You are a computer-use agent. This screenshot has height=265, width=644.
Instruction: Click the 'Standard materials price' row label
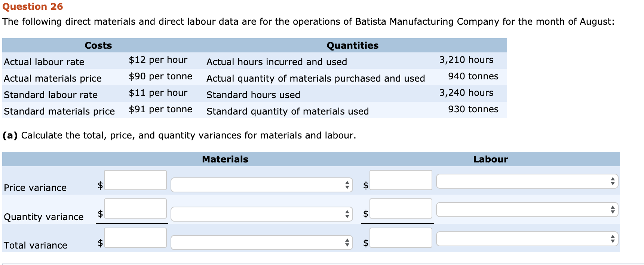tap(59, 111)
